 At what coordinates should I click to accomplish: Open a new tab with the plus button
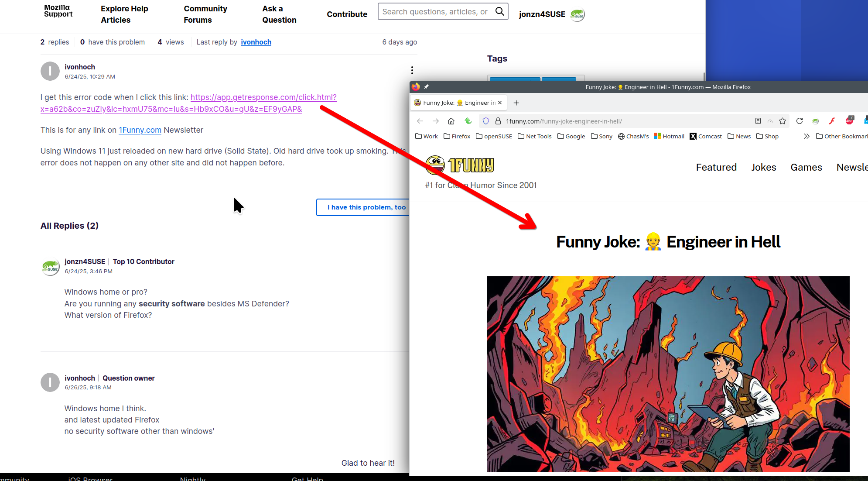click(x=516, y=103)
